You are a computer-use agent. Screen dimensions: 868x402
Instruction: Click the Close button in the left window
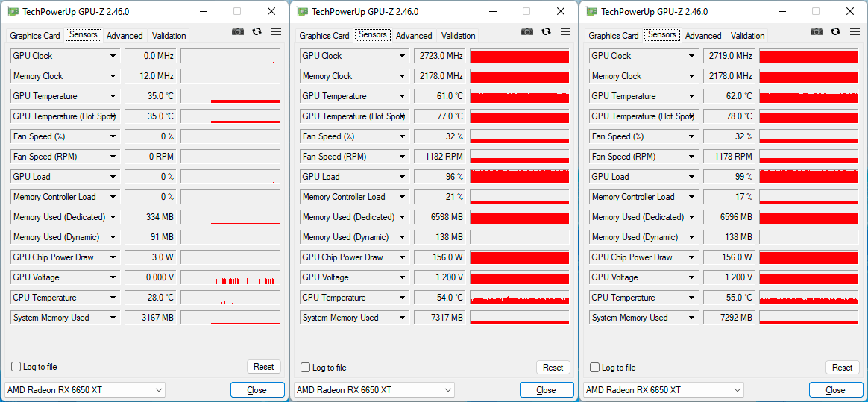(x=257, y=390)
